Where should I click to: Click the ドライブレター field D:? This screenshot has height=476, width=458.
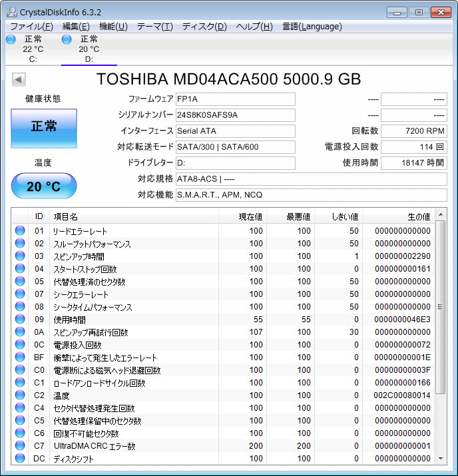point(236,163)
